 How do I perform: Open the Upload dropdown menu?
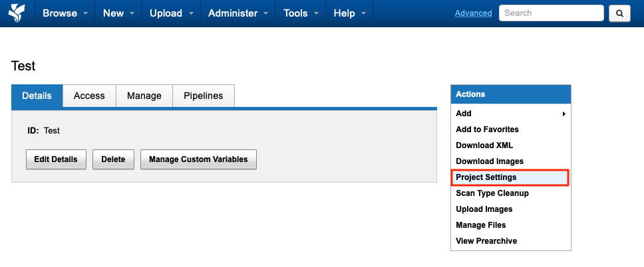pos(172,13)
